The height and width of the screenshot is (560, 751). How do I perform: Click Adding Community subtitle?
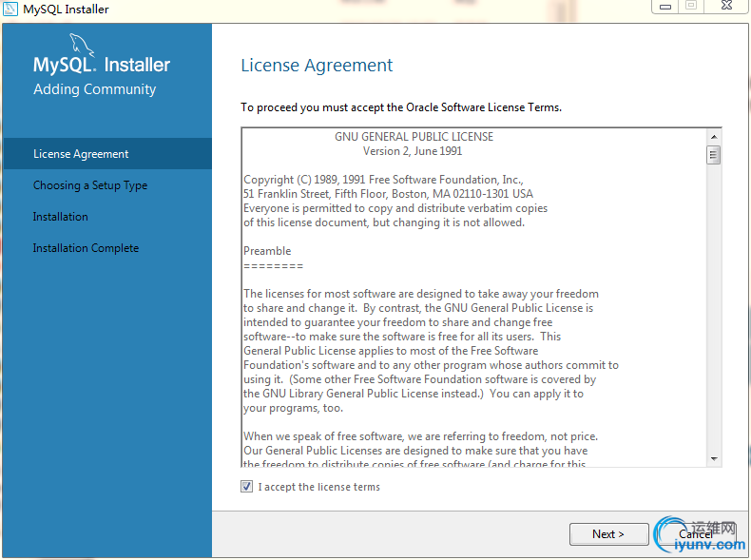[x=95, y=89]
